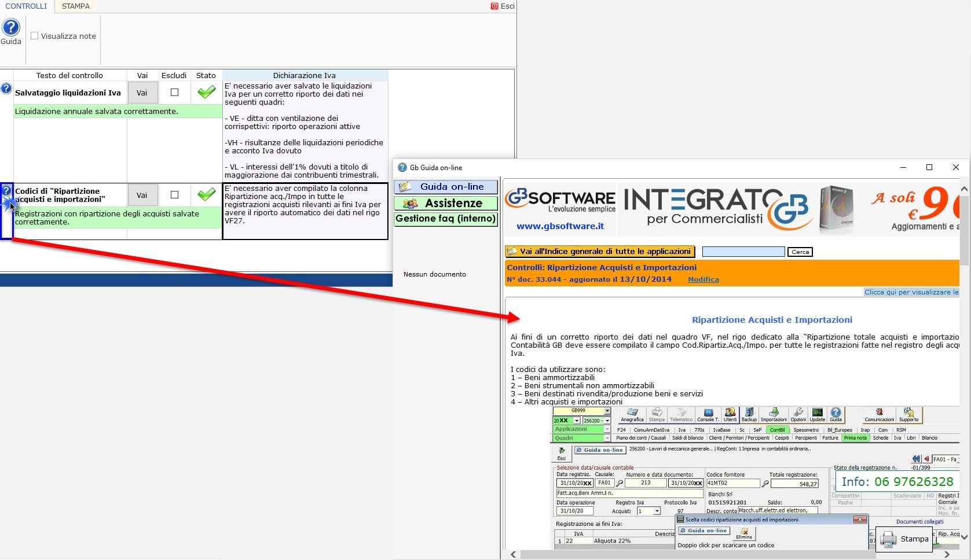Viewport: 971px width, 560px height.
Task: Click the guide's scroll right arrow
Action: tap(947, 554)
